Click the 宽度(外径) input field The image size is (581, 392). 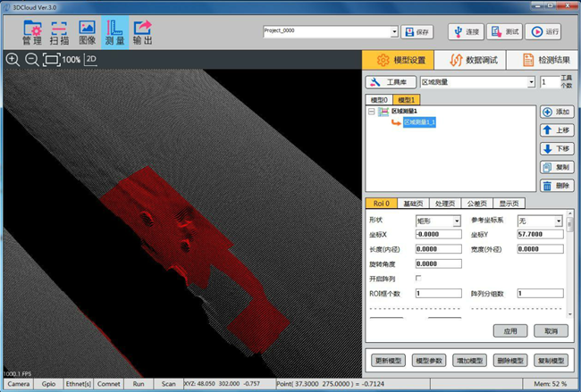pos(540,249)
